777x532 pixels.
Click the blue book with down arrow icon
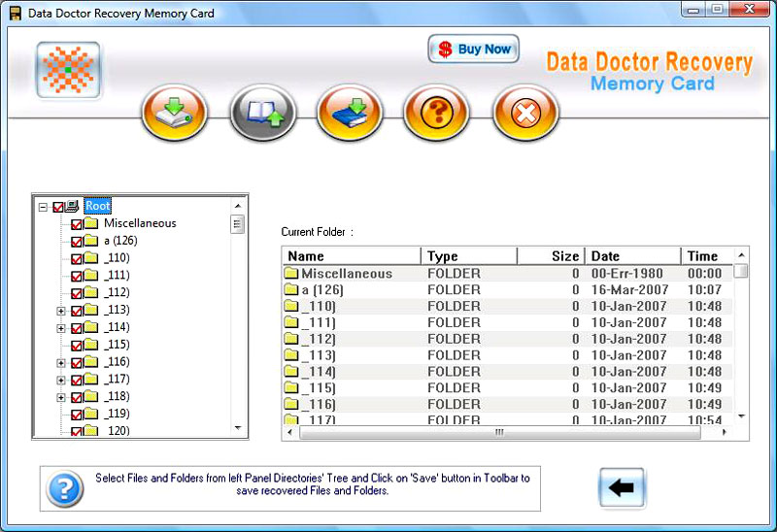tap(350, 113)
